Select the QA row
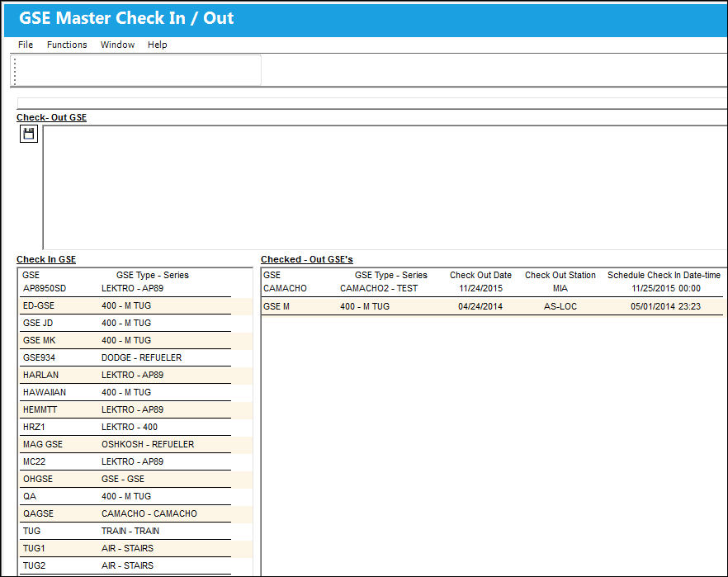Screen dimensions: 728x577 tap(125, 496)
